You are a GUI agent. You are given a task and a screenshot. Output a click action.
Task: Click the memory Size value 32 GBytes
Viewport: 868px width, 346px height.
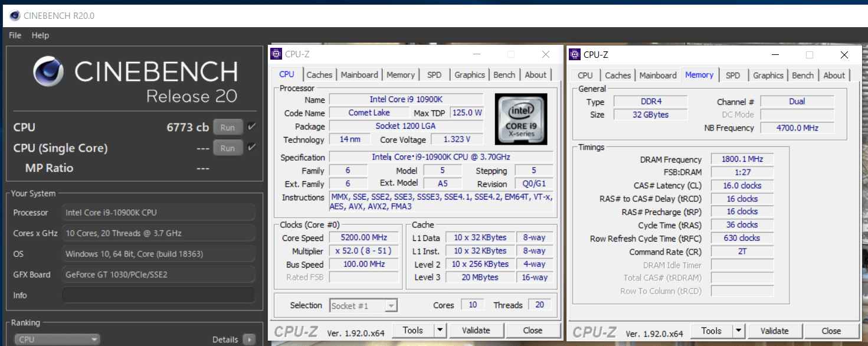[650, 115]
